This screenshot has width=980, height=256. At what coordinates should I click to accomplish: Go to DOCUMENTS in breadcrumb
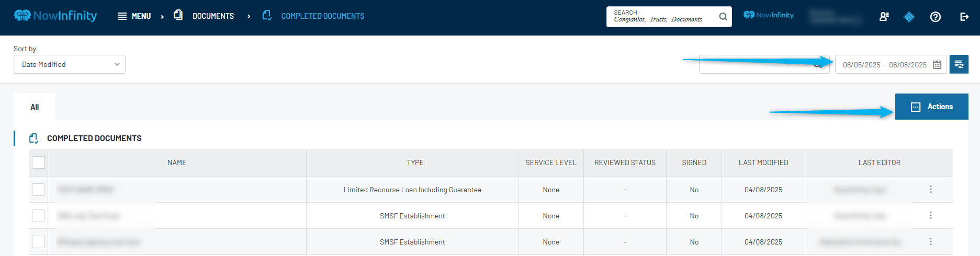213,16
